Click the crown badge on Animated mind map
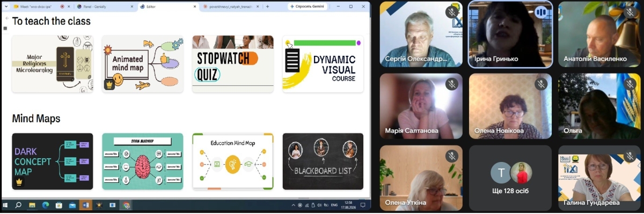 tap(110, 84)
